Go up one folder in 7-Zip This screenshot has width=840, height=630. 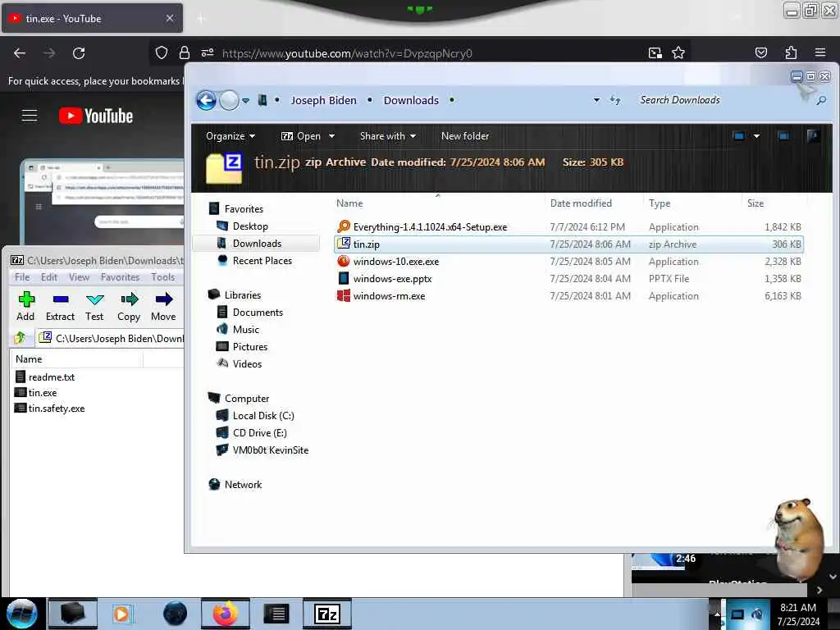[x=21, y=338]
